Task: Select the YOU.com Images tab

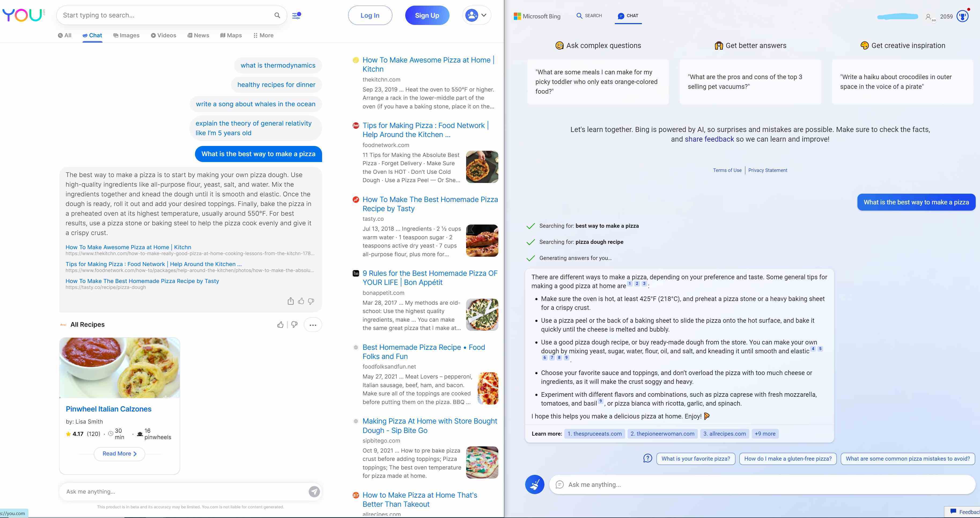Action: click(x=128, y=35)
